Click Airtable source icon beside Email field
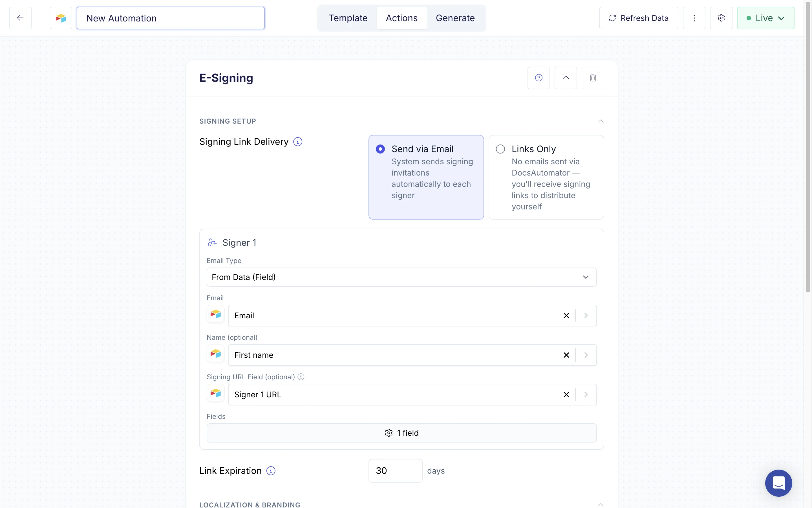Image resolution: width=812 pixels, height=508 pixels. click(x=216, y=315)
